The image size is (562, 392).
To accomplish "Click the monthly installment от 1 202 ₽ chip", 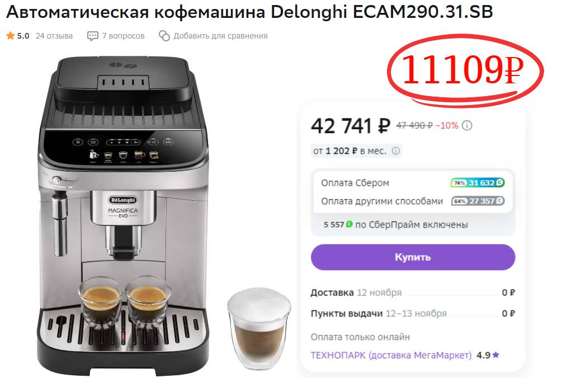I will coord(356,151).
